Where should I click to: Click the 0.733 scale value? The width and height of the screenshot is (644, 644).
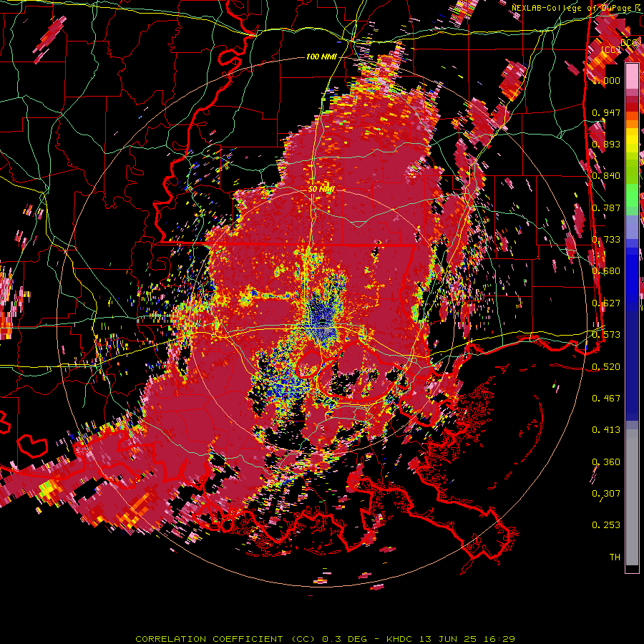click(x=606, y=239)
